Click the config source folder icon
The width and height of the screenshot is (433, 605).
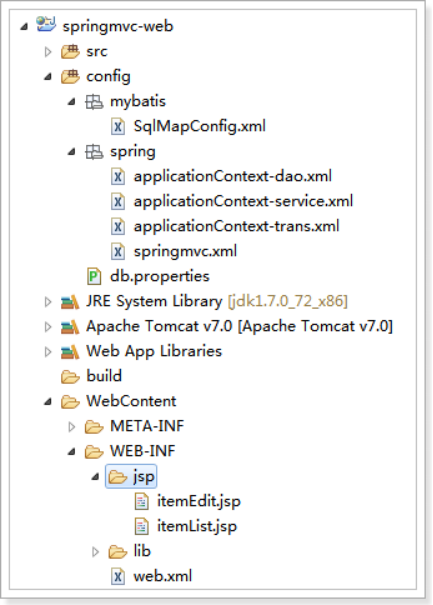70,76
